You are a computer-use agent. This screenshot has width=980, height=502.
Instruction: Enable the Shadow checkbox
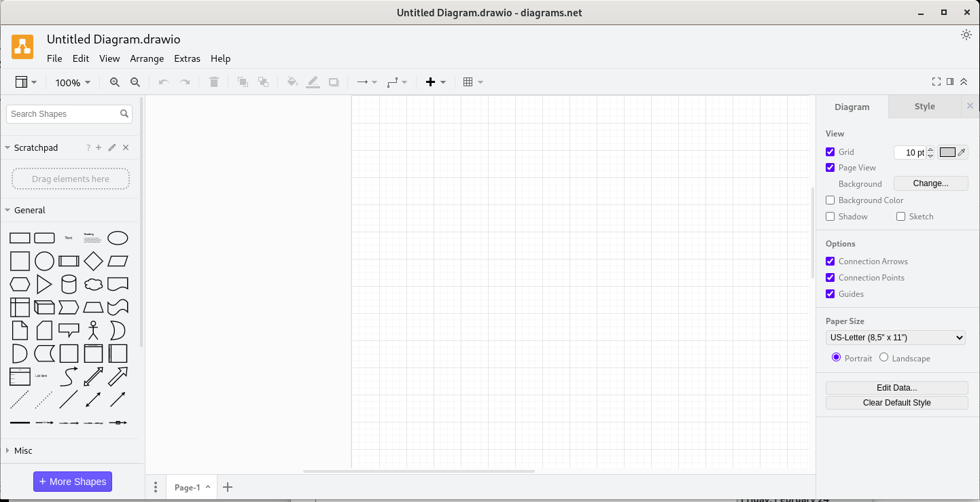click(x=830, y=217)
